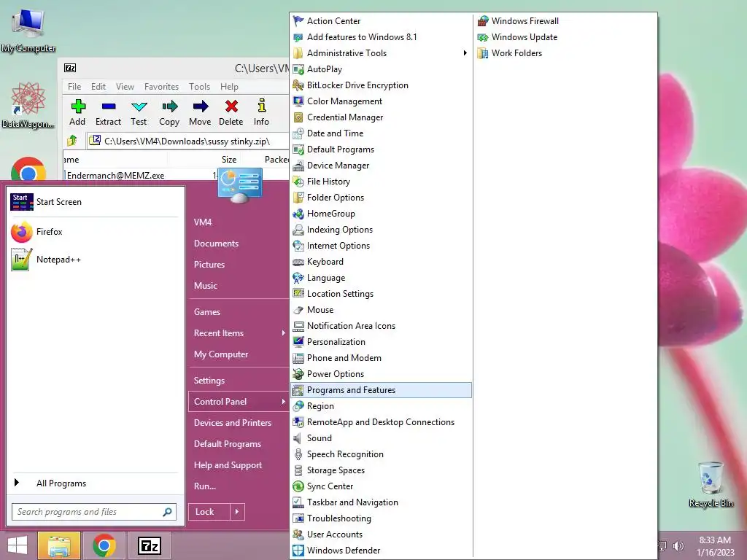Image resolution: width=747 pixels, height=560 pixels.
Task: Open the Edit menu in 7-Zip
Action: (x=98, y=87)
